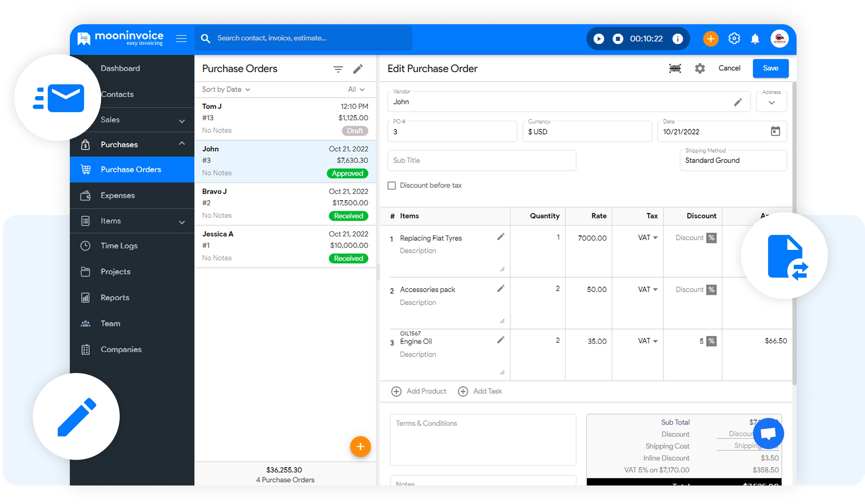865x504 pixels.
Task: Open purchase order settings gear
Action: tap(700, 68)
